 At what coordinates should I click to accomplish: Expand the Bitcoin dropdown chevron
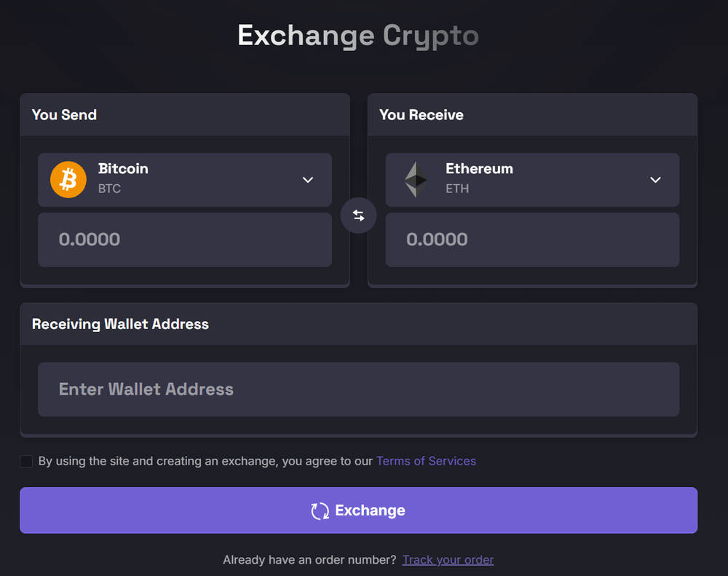pyautogui.click(x=308, y=180)
